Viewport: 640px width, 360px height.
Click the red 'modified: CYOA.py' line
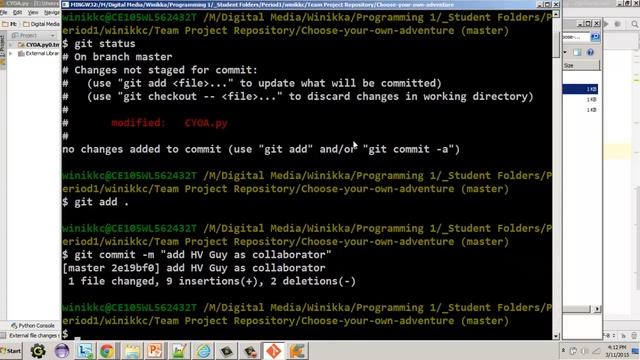(169, 123)
